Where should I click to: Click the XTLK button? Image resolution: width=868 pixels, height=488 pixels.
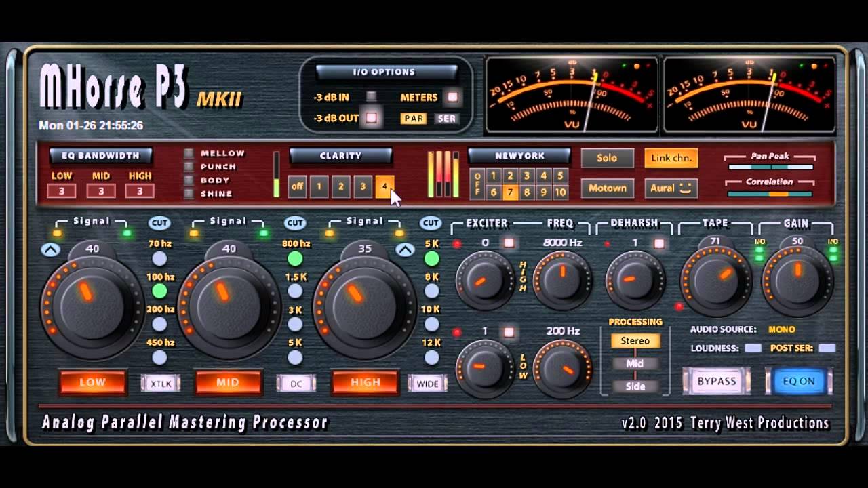click(161, 384)
